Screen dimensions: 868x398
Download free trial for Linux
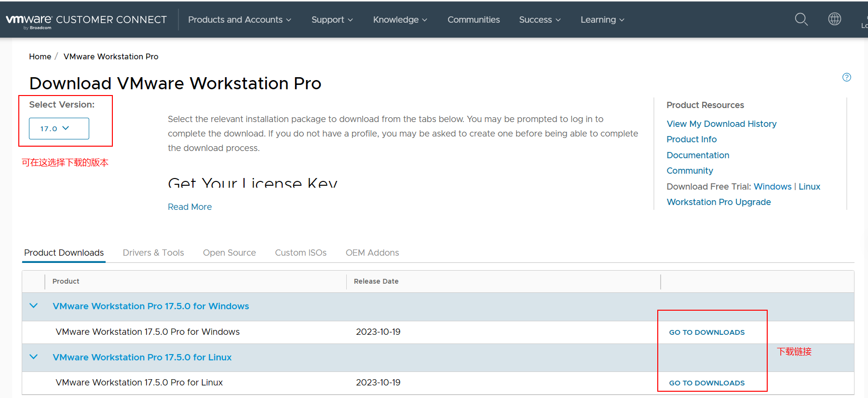(809, 187)
